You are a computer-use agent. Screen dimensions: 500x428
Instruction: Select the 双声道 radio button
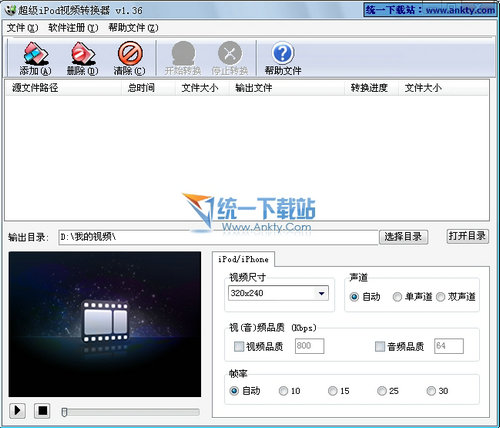440,297
